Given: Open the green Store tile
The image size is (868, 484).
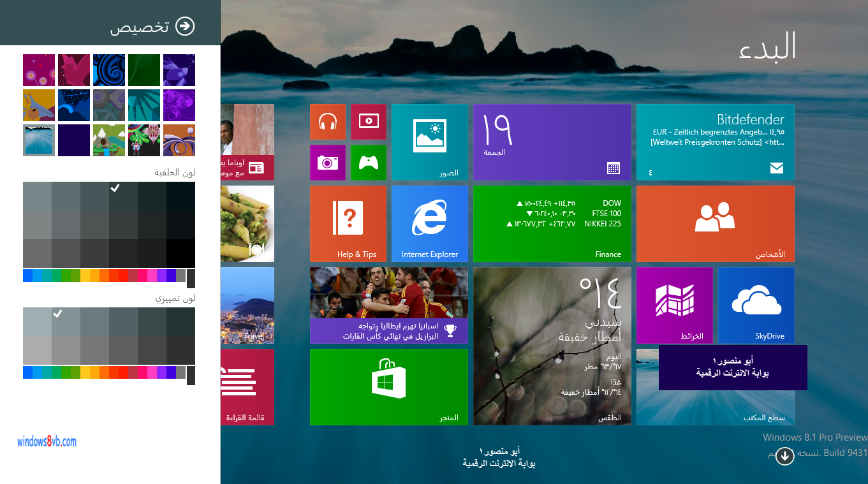Looking at the screenshot, I should point(388,386).
